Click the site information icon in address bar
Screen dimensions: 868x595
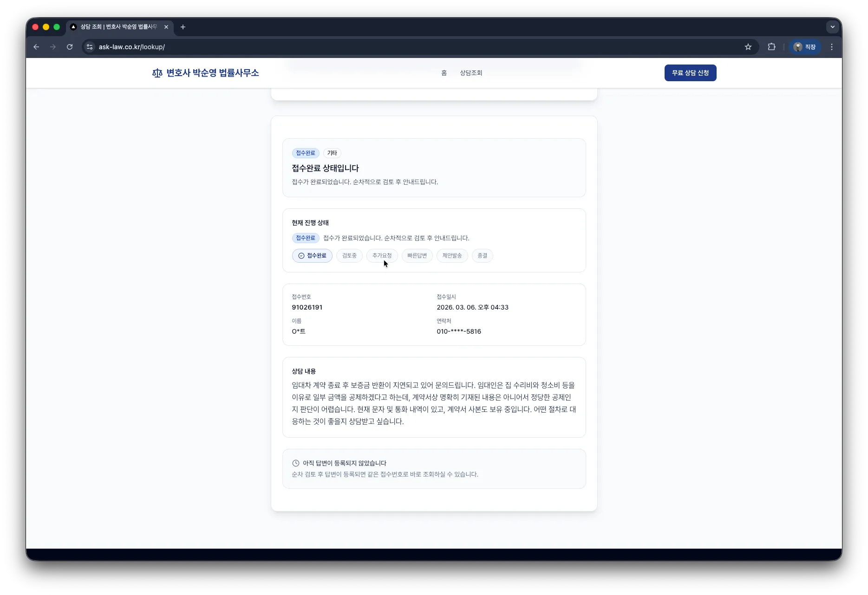[89, 47]
